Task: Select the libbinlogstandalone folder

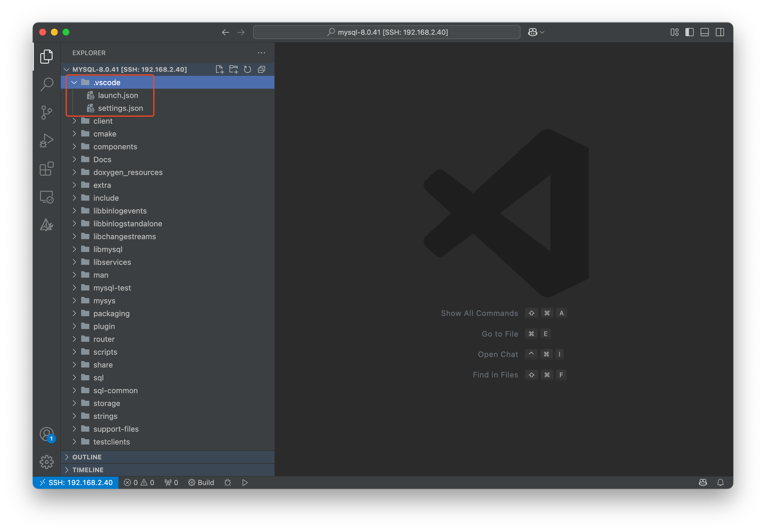Action: (168, 224)
